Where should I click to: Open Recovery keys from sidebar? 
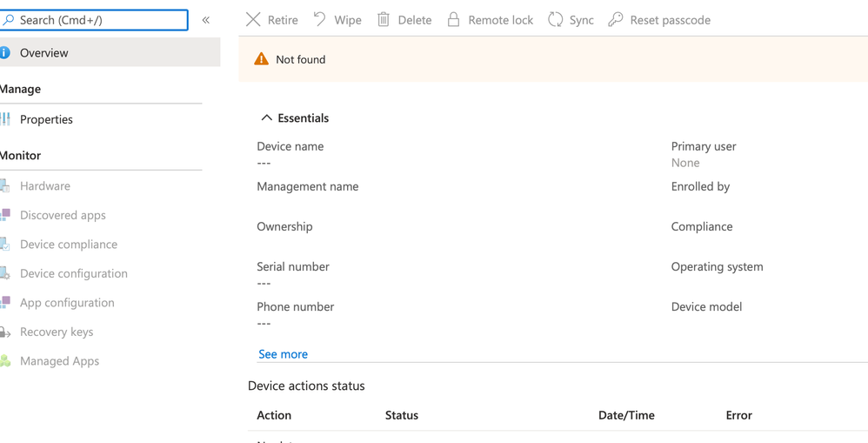[57, 332]
